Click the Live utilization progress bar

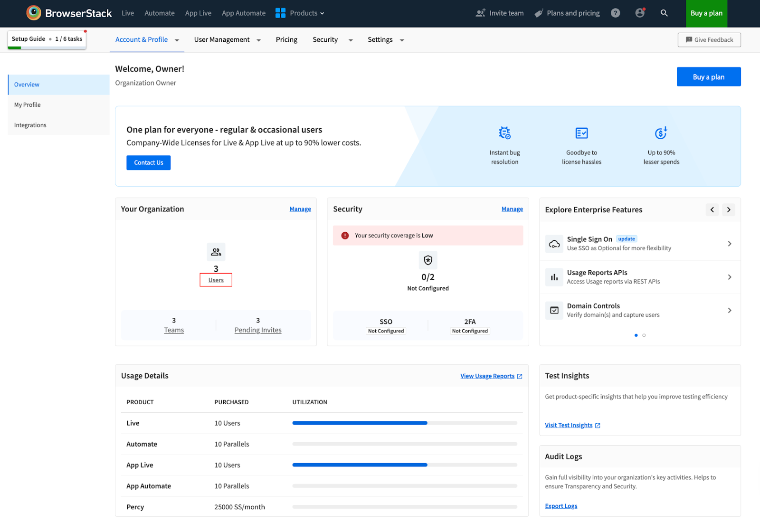click(405, 423)
